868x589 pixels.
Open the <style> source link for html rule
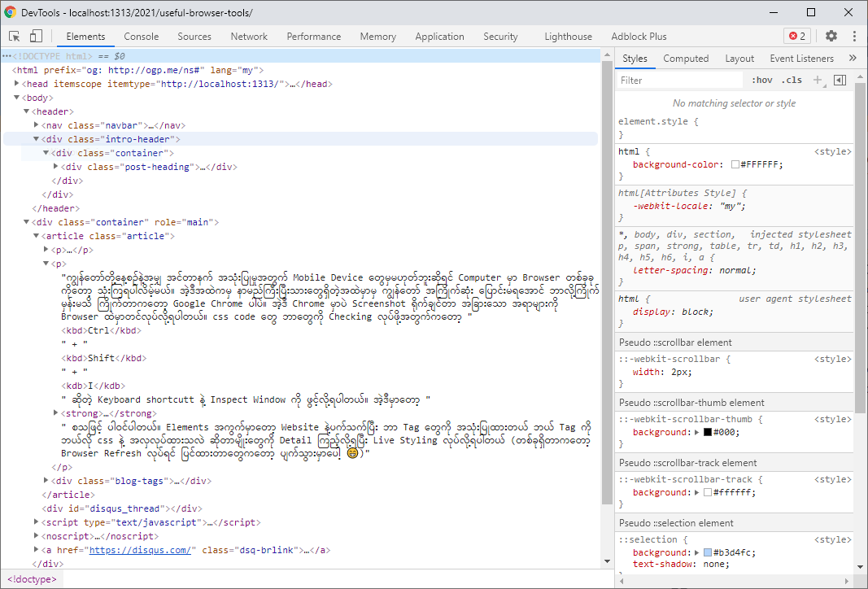(832, 151)
